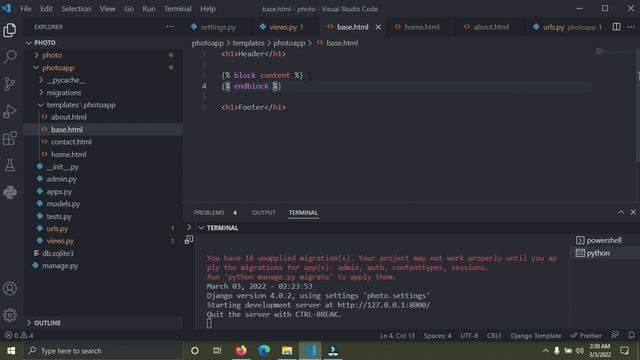Screen dimensions: 640x360
Task: Click Ln 4, Col 13 status entry
Action: [x=397, y=336]
